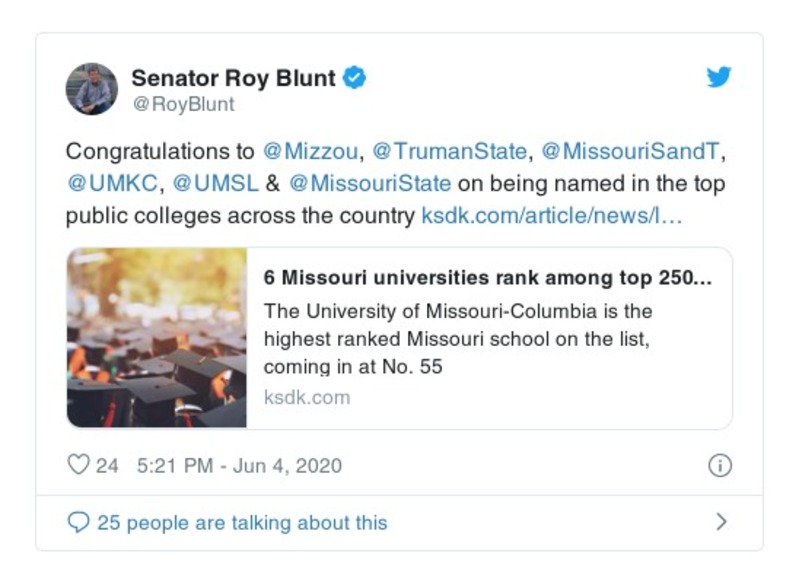
Task: Click the Twitter bird logo
Action: click(x=719, y=77)
